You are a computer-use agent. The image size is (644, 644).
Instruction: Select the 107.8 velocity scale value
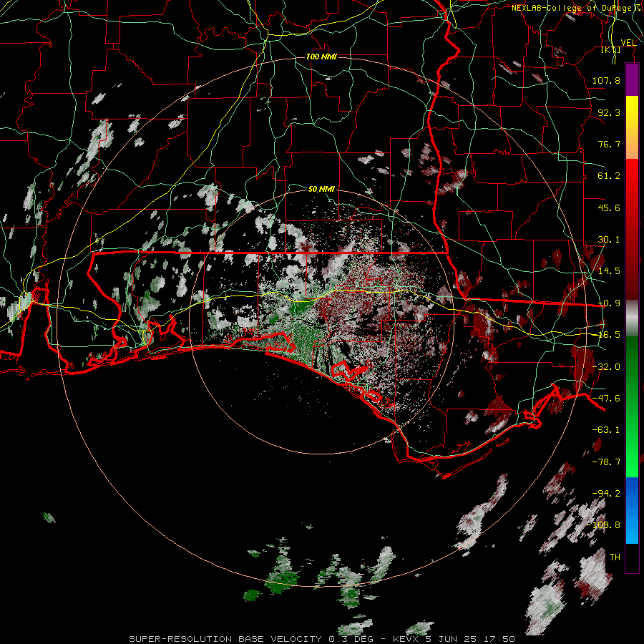click(606, 80)
